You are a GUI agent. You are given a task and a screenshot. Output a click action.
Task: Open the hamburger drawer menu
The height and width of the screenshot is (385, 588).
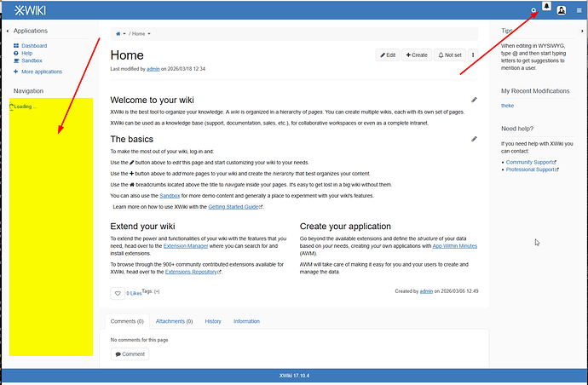tap(579, 10)
